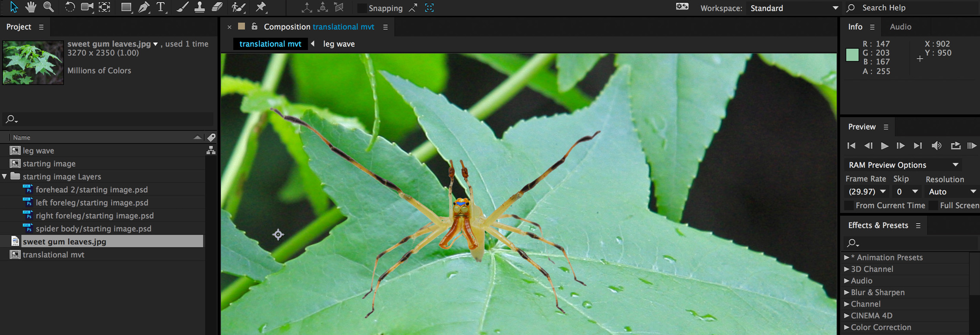Enable Full Screen preview checkbox

(933, 206)
